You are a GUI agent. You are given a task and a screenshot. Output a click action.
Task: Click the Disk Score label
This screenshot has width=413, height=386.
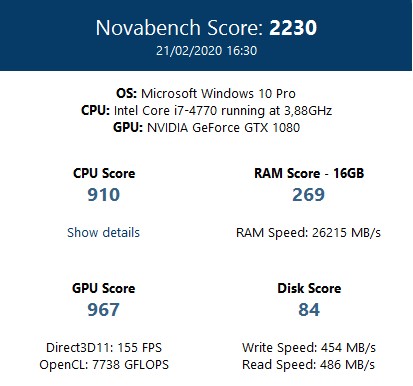coord(309,288)
